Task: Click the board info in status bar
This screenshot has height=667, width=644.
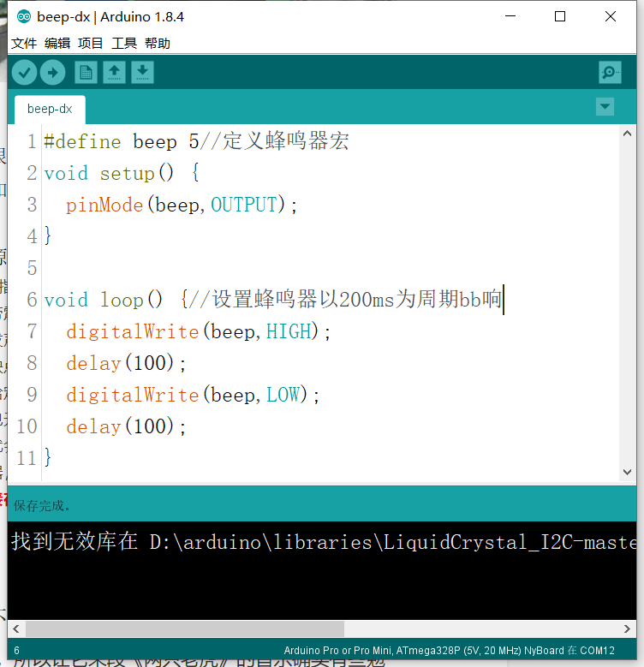Action: click(450, 651)
